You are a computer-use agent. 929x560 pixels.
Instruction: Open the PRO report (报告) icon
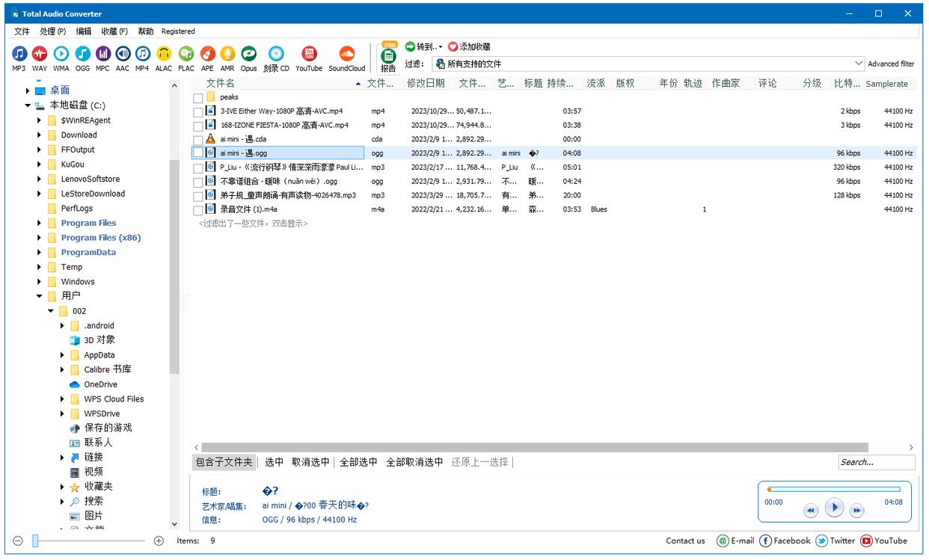coord(388,56)
